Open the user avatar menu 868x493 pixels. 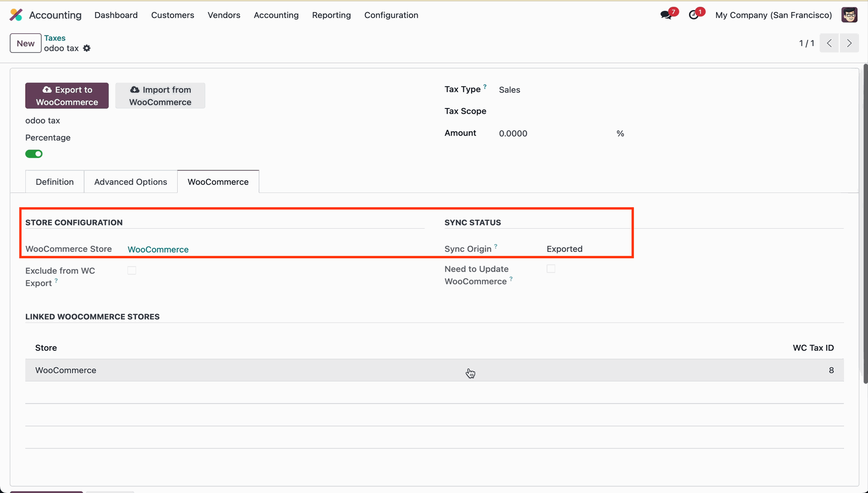849,15
